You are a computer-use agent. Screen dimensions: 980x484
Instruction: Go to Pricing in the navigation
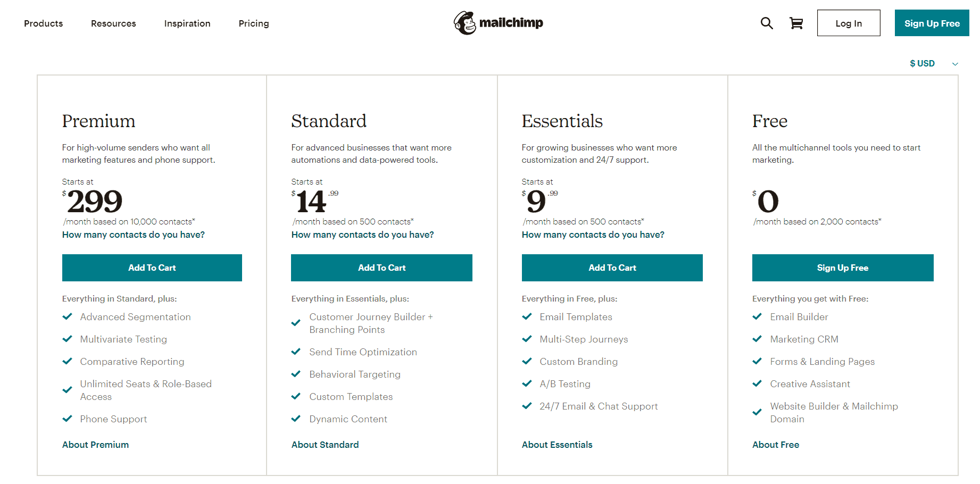(x=254, y=23)
